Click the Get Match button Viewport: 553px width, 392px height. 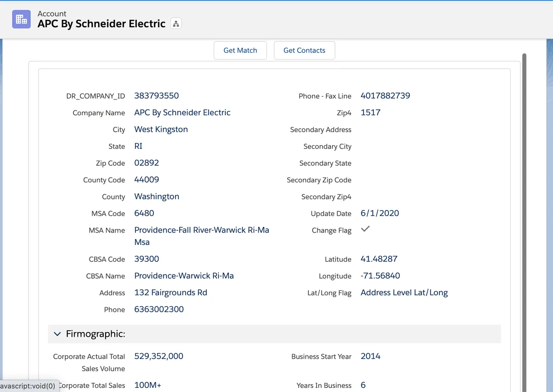pyautogui.click(x=240, y=50)
